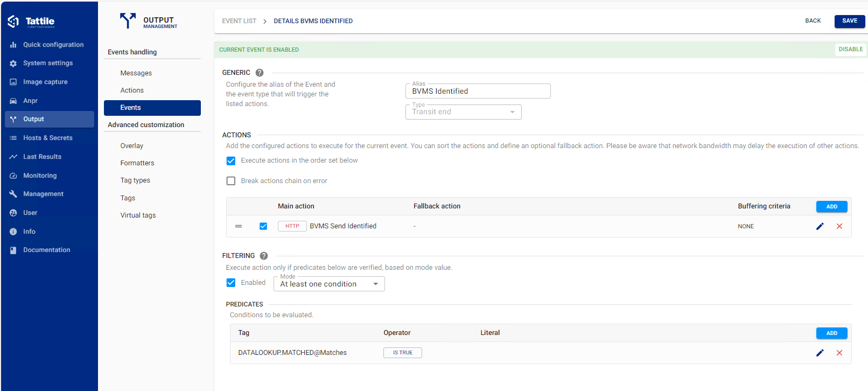This screenshot has height=391, width=868.
Task: Click ADD in the predicates table
Action: (x=832, y=333)
